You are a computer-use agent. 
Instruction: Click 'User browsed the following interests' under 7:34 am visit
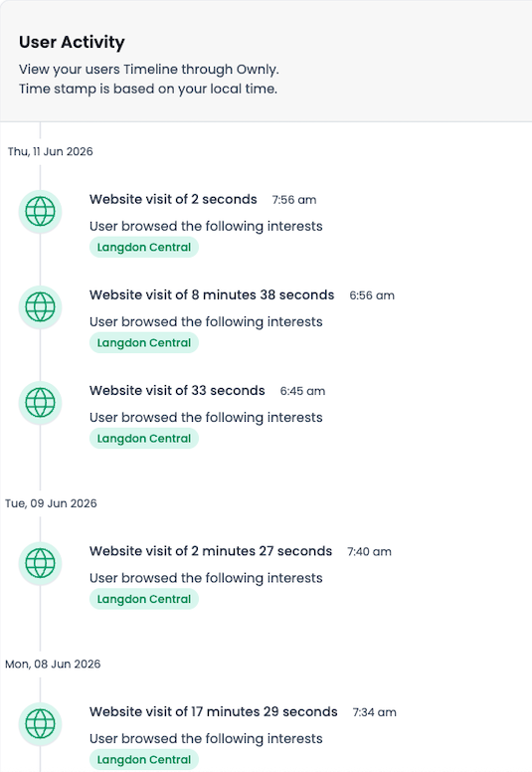[206, 738]
